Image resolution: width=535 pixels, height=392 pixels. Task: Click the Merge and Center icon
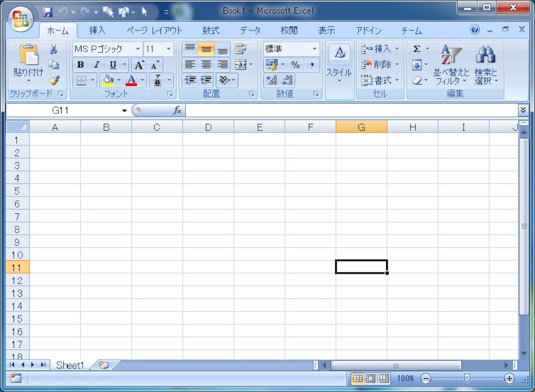pyautogui.click(x=241, y=64)
